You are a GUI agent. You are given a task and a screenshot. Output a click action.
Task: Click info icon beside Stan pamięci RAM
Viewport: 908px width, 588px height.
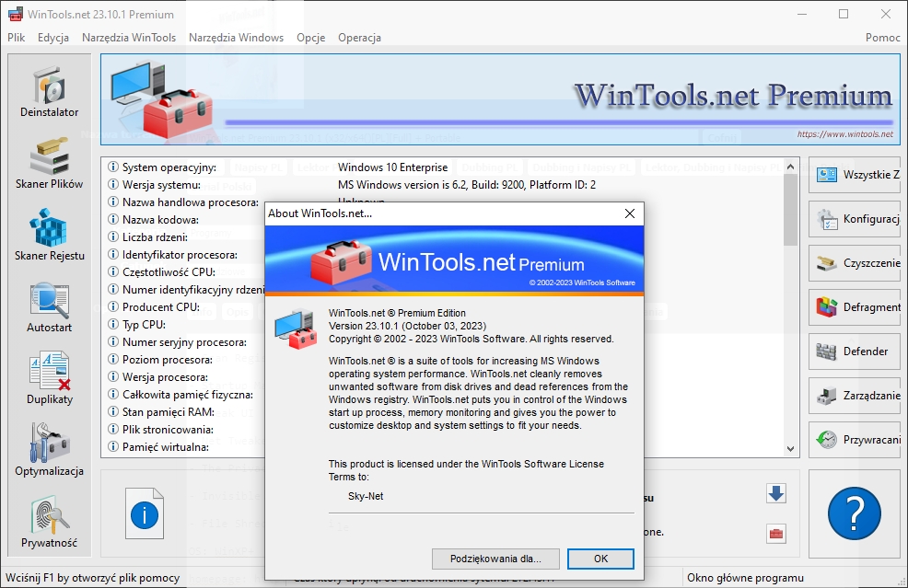pos(113,411)
